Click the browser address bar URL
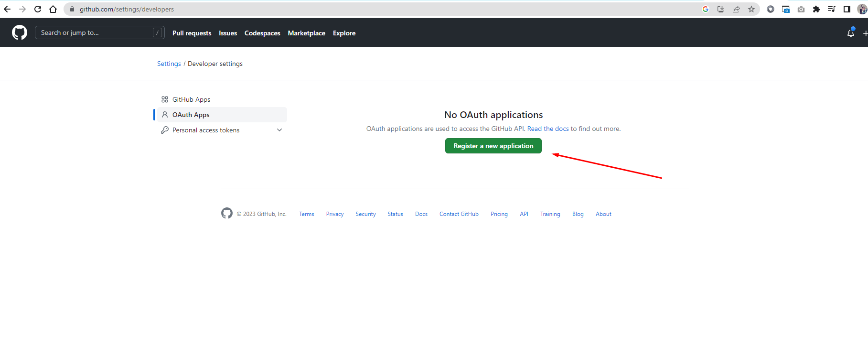The image size is (868, 356). coord(127,9)
